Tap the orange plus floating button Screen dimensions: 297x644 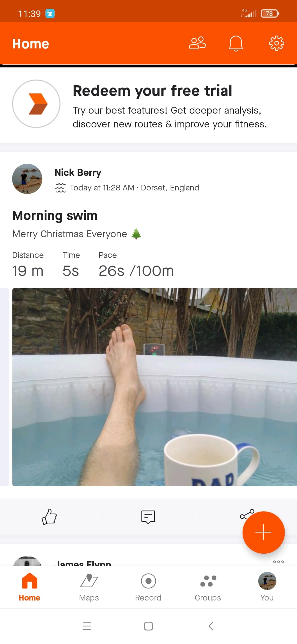(263, 532)
